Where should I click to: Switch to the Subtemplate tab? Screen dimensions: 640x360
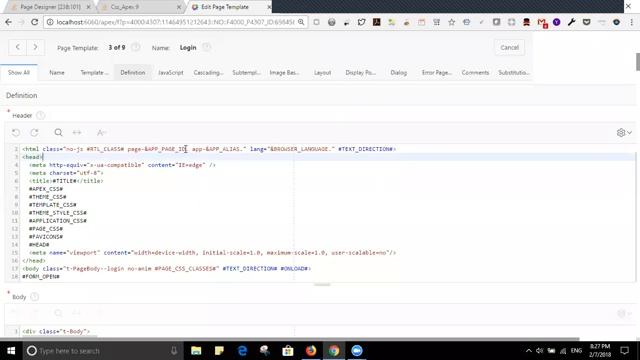pos(246,73)
